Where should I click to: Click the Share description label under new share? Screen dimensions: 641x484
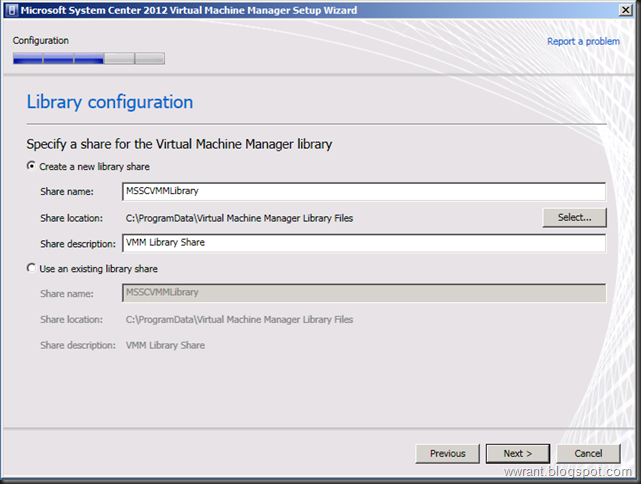pyautogui.click(x=78, y=243)
